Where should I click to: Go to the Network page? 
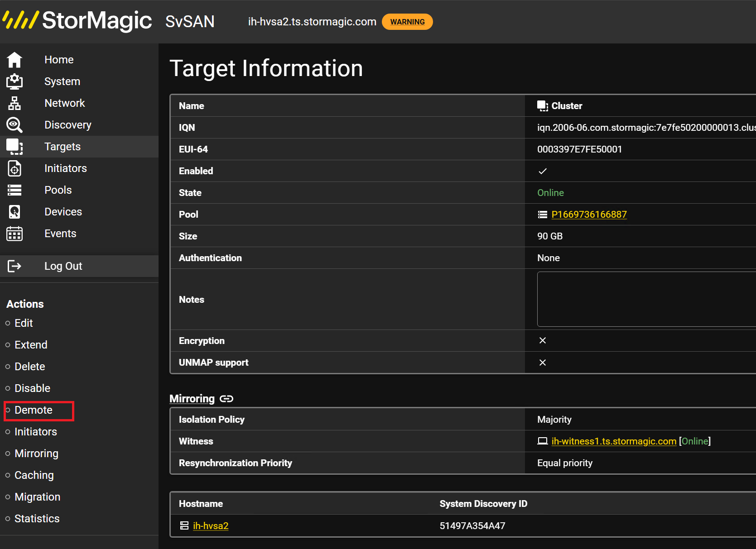click(65, 103)
